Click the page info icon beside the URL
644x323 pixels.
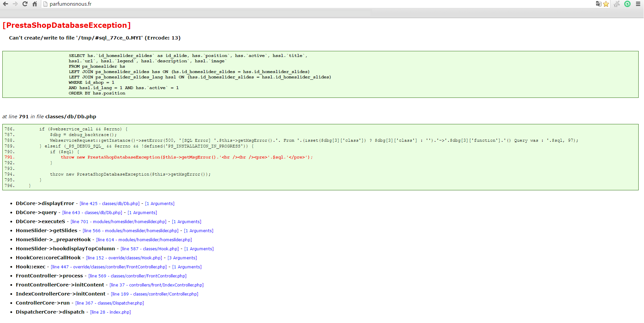(46, 4)
